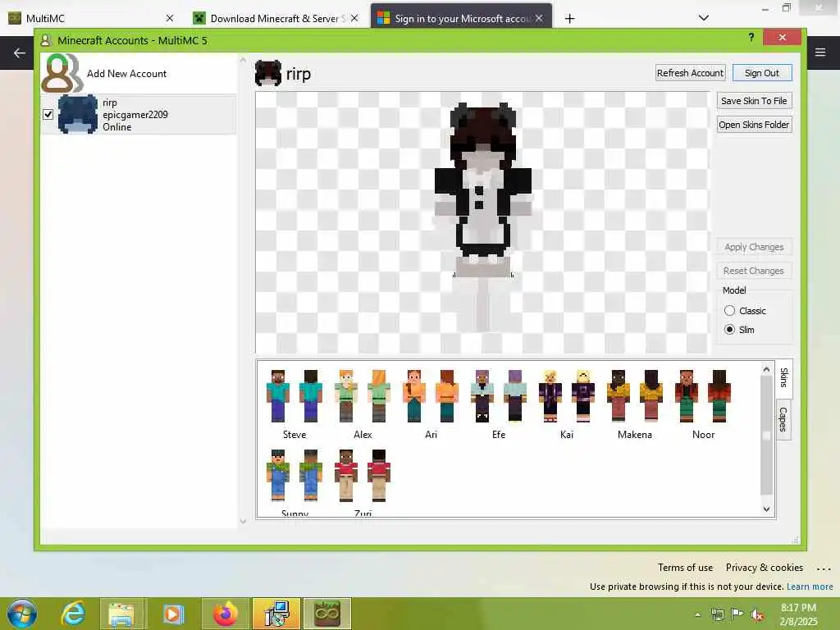Click the rirp skin head icon
840x630 pixels.
coord(268,73)
